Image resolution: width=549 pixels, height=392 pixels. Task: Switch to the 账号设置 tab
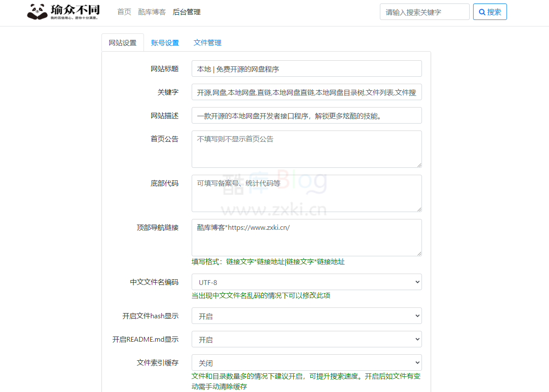[165, 42]
